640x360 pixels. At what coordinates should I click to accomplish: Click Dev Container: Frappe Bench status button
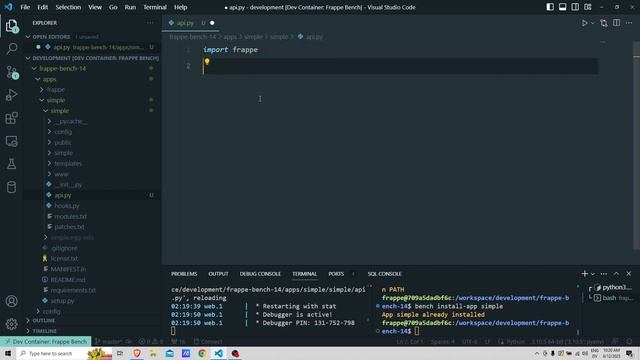[45, 342]
